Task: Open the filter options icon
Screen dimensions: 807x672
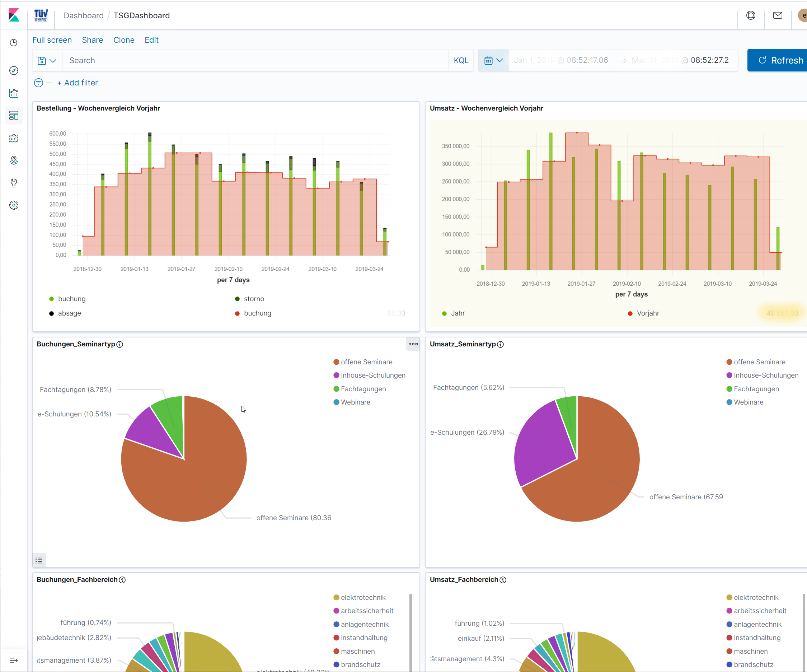Action: coord(38,83)
